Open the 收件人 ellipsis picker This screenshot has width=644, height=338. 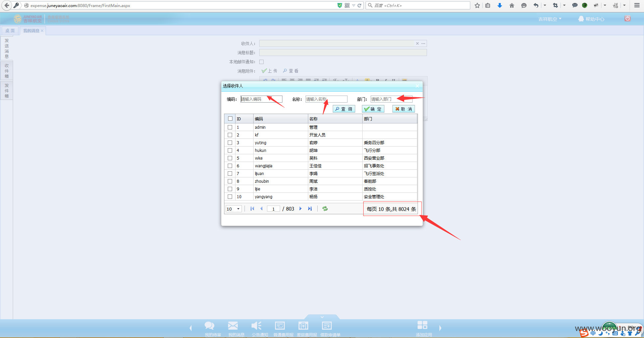pos(423,44)
